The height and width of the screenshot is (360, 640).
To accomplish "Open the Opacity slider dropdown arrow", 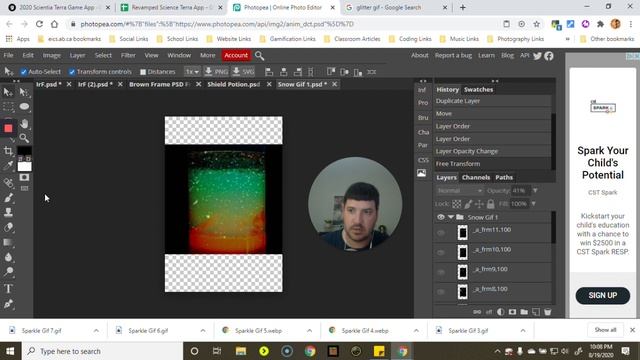I will (535, 191).
